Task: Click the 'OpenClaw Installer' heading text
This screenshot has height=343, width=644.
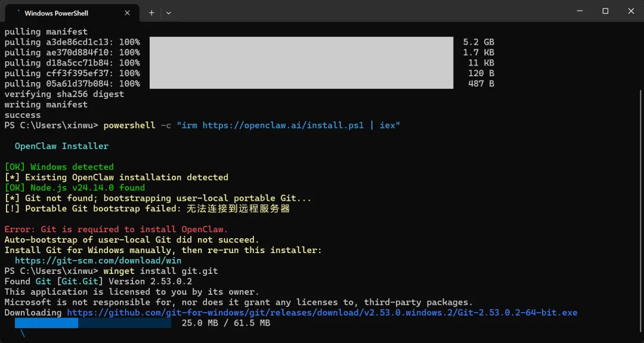Action: click(x=61, y=146)
